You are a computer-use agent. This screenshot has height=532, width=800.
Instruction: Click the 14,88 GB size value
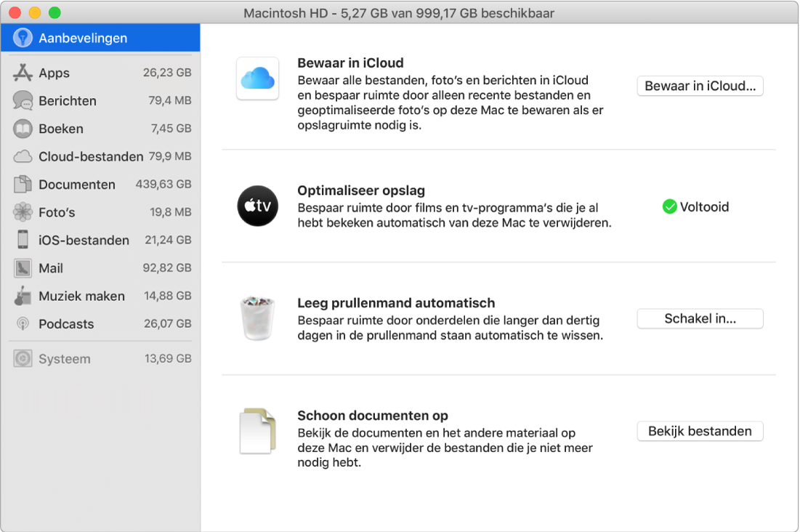click(x=168, y=296)
